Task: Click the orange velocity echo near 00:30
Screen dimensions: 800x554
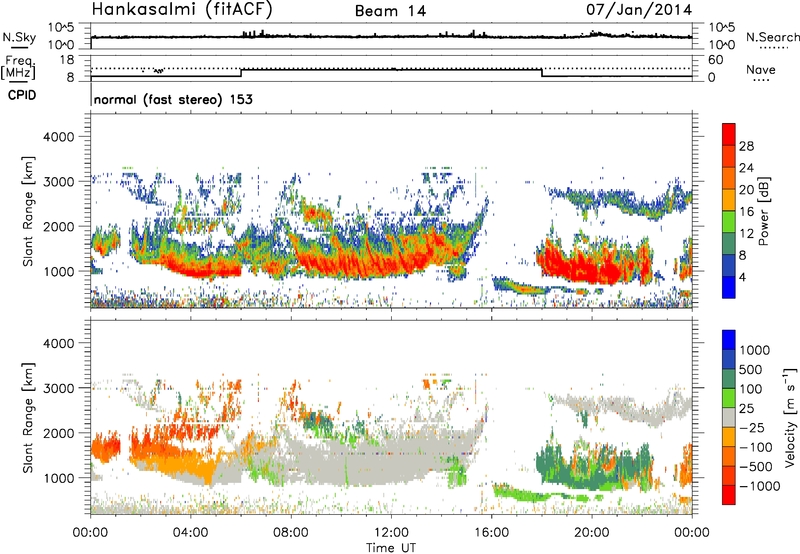Action: click(105, 446)
